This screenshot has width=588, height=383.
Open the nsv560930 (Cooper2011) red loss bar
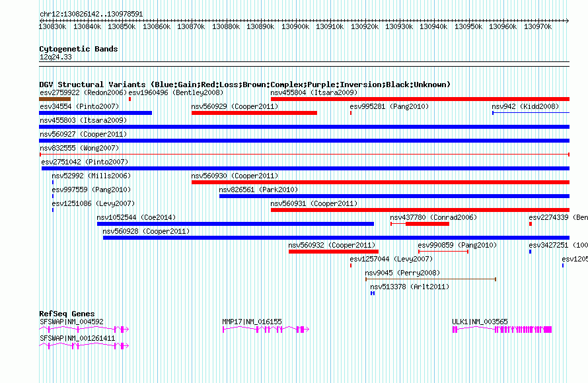click(381, 182)
